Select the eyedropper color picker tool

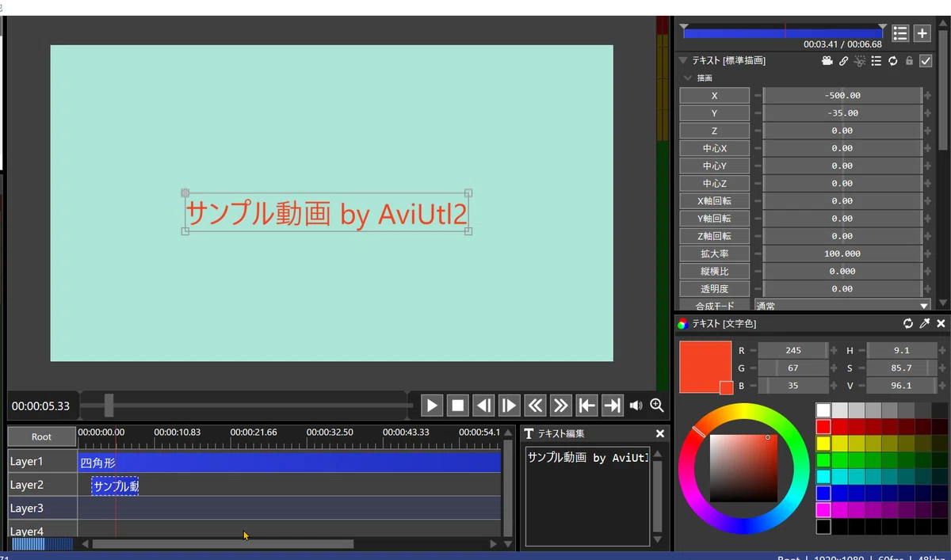pos(924,323)
